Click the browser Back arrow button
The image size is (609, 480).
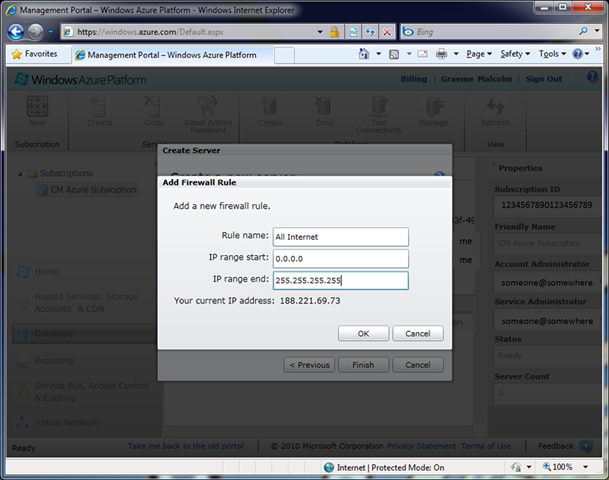tap(16, 32)
